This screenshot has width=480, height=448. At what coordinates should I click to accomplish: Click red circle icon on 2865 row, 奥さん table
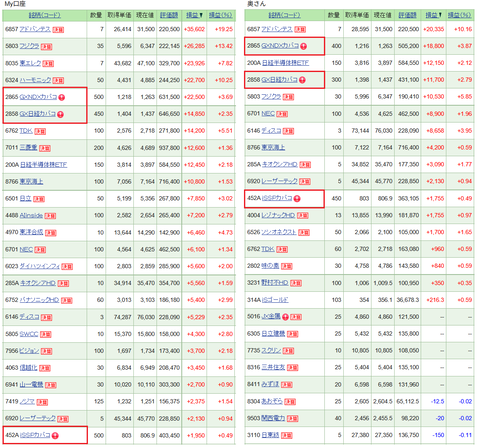pyautogui.click(x=303, y=46)
